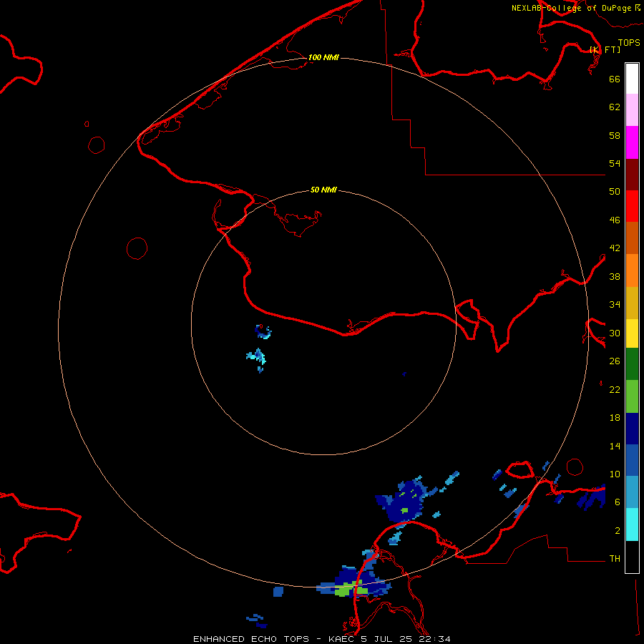Pick the light orange legend band
The width and height of the screenshot is (644, 644).
(x=632, y=270)
